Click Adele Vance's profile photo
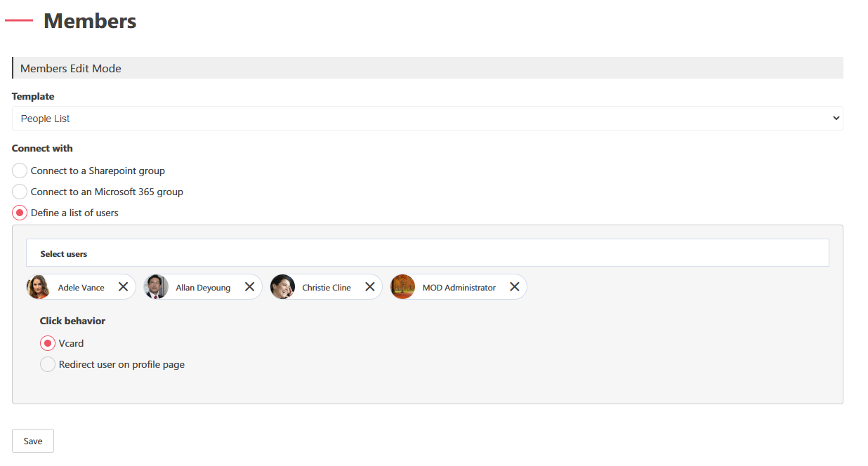Image resolution: width=868 pixels, height=466 pixels. [39, 287]
